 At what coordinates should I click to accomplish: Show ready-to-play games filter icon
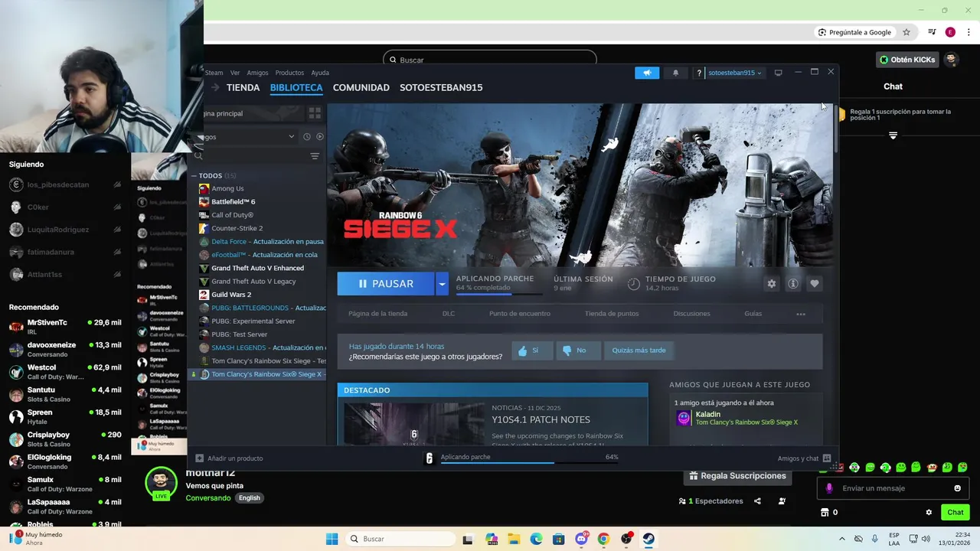point(320,136)
